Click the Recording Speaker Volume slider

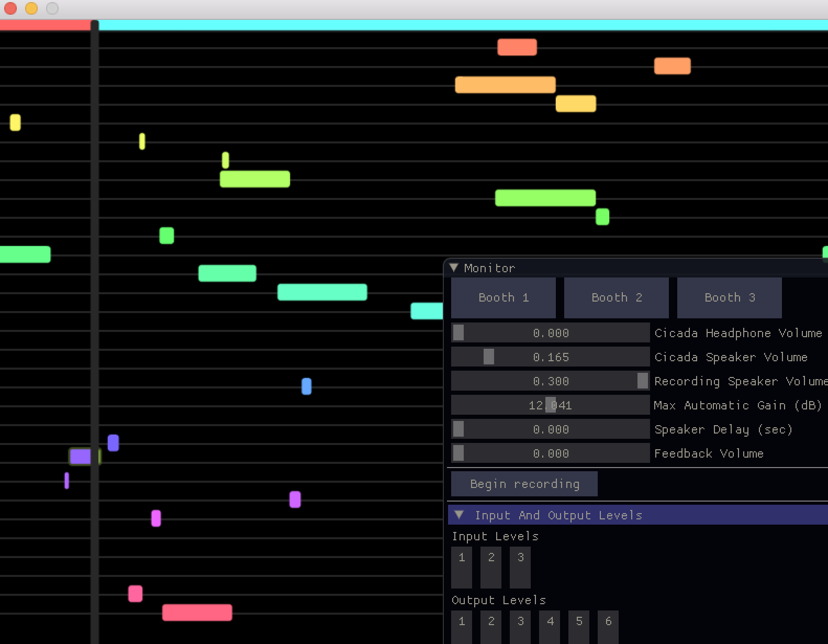point(550,381)
